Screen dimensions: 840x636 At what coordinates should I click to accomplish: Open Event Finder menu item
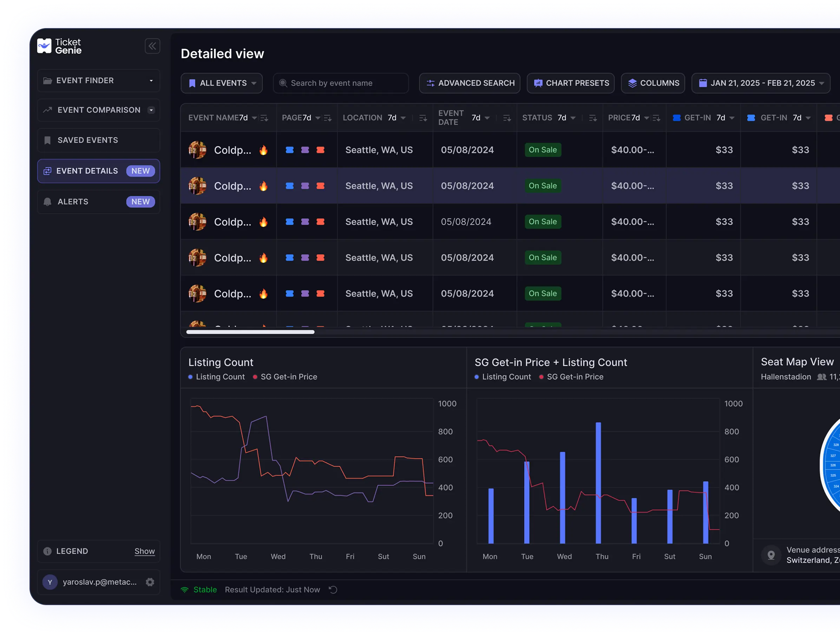98,80
